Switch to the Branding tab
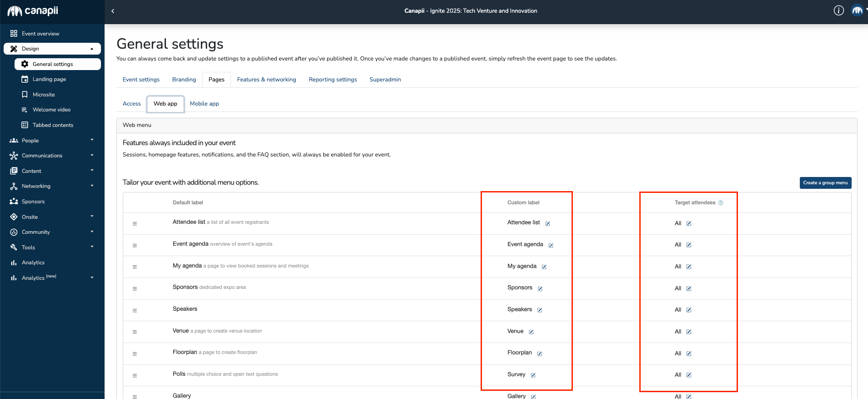The height and width of the screenshot is (399, 868). point(184,80)
